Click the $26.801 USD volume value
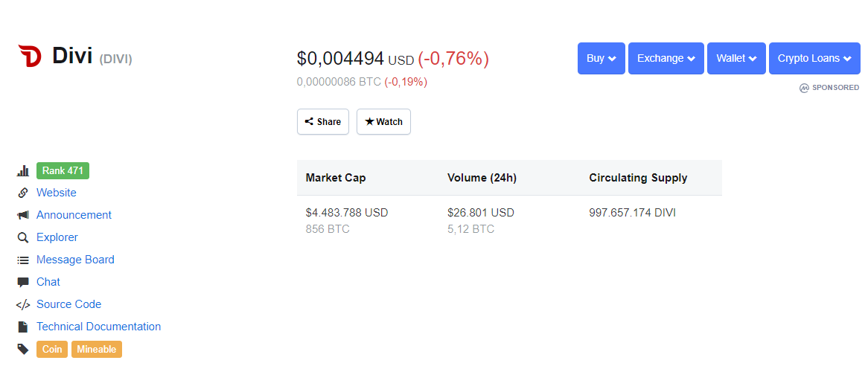Screen dimensions: 868x369 point(480,213)
